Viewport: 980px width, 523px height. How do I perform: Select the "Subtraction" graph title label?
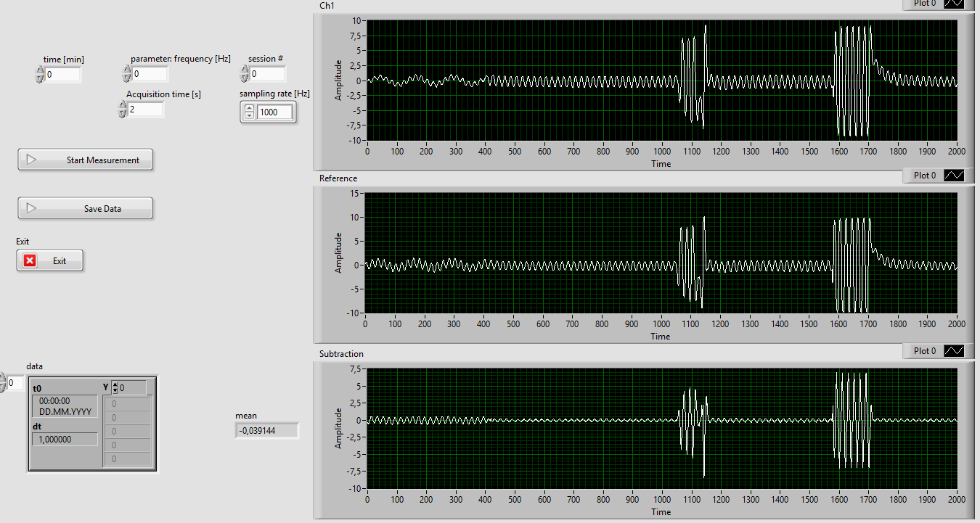tap(341, 354)
